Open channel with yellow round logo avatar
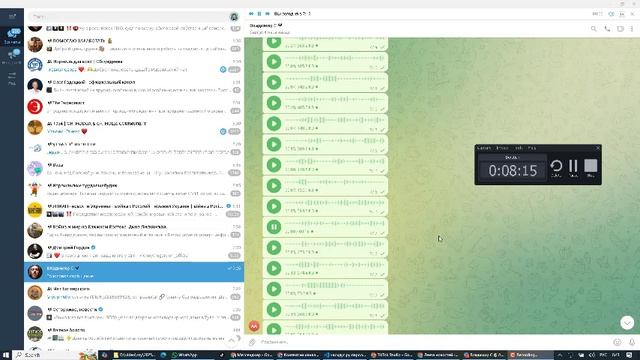640x360 pixels. click(35, 210)
